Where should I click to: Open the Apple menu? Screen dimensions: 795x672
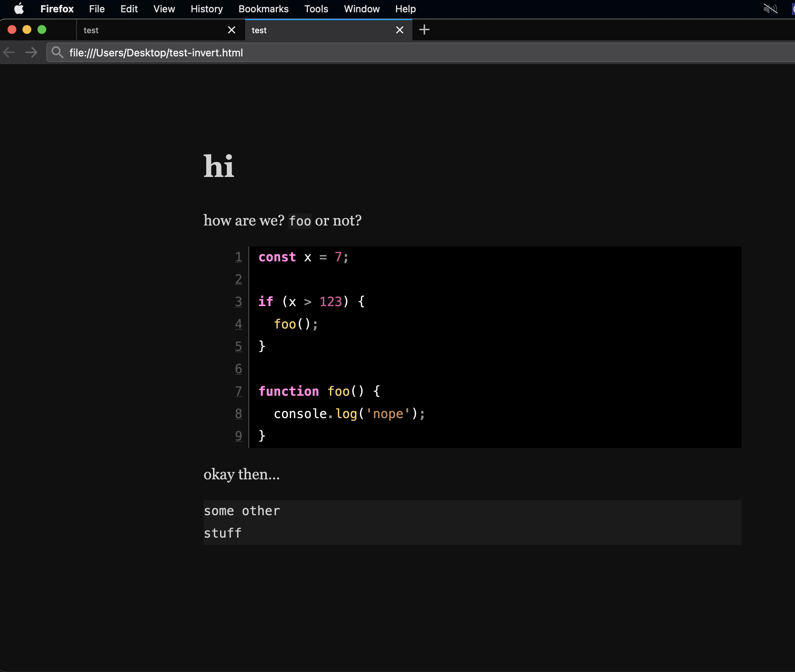(19, 8)
